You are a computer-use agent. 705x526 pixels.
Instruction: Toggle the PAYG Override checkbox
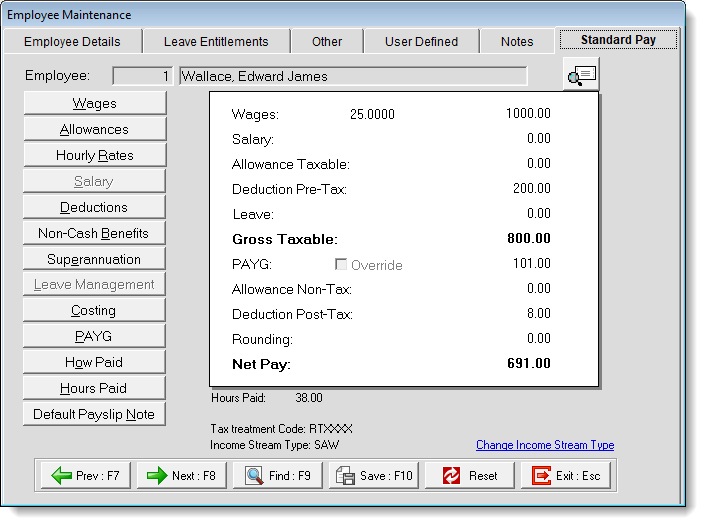(x=340, y=265)
